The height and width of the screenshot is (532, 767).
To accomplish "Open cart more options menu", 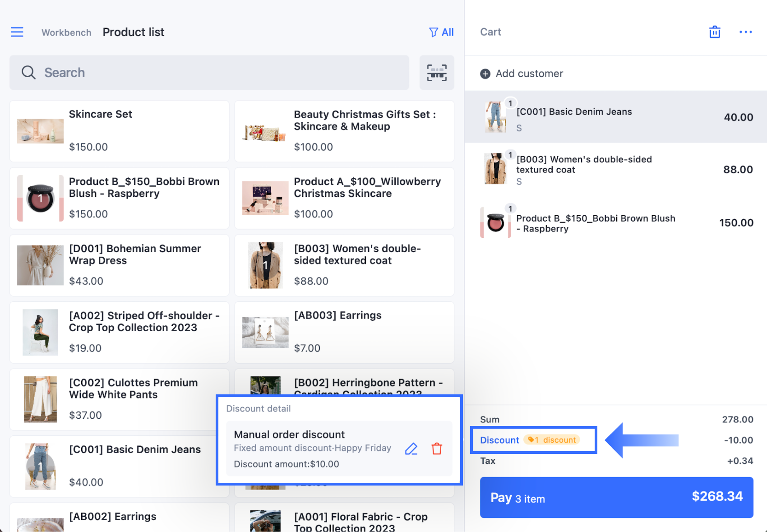I will click(x=745, y=32).
